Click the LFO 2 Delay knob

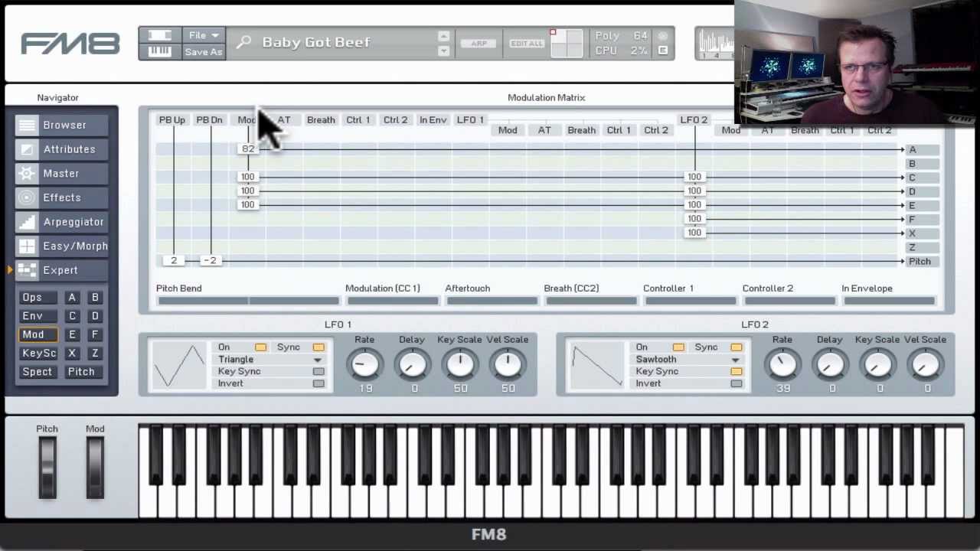pyautogui.click(x=830, y=365)
